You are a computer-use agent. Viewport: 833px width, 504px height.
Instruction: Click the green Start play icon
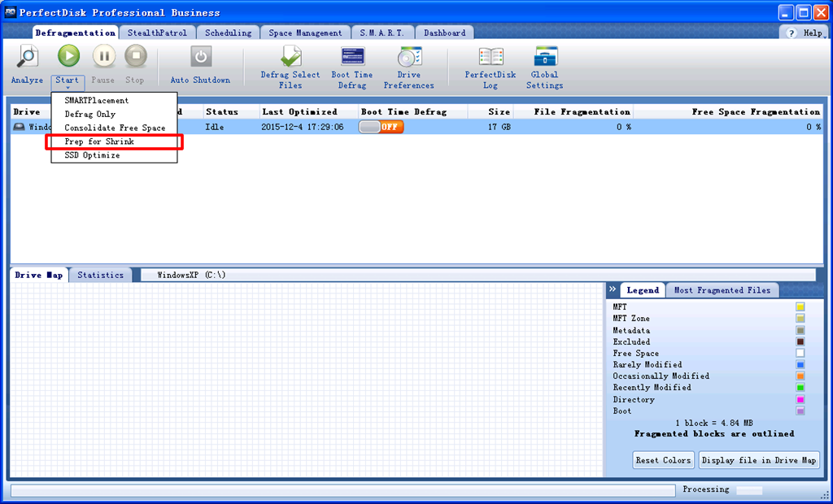tap(68, 56)
